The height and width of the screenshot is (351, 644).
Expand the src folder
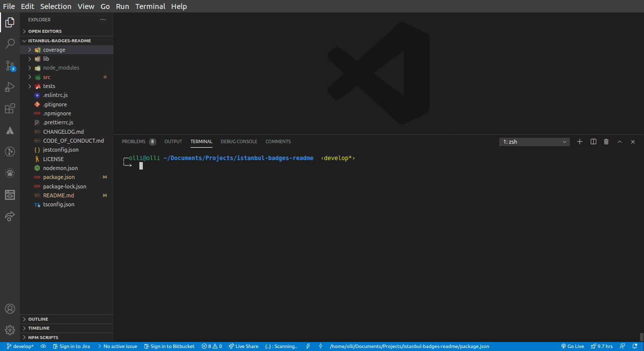[x=67, y=77]
